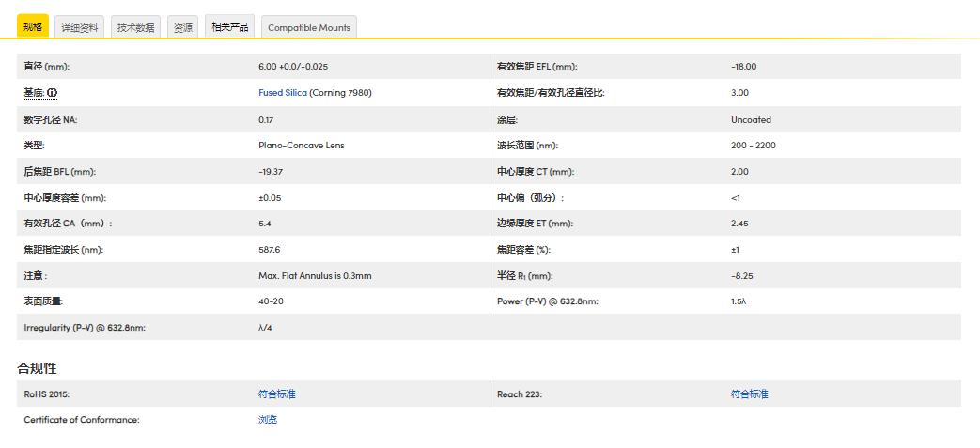Click the diameter value 6.00 +0.0/-0.025

click(293, 67)
